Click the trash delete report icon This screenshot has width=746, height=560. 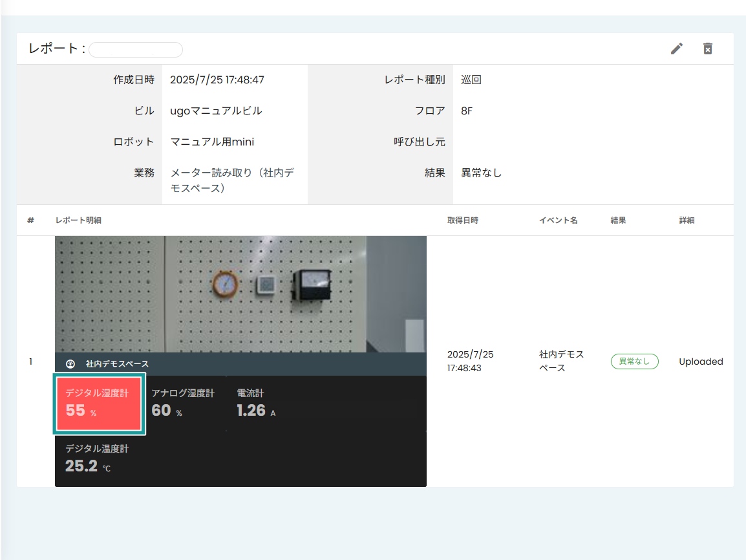coord(707,48)
